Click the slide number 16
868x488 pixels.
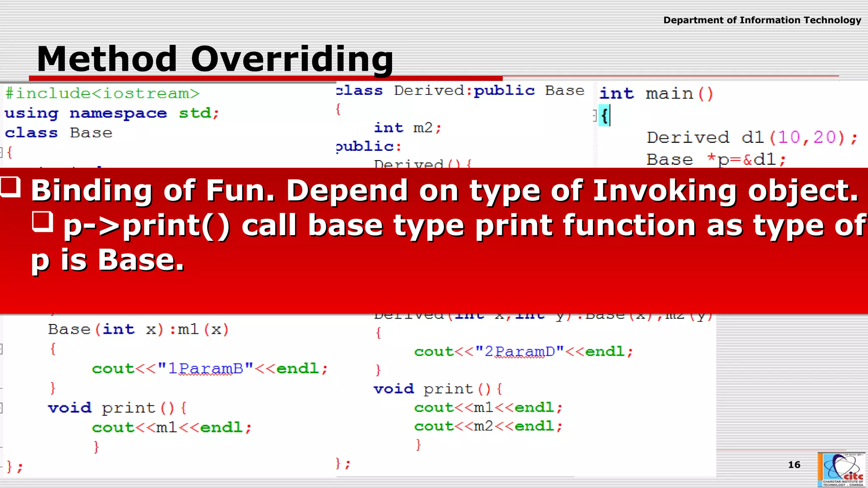(x=794, y=465)
